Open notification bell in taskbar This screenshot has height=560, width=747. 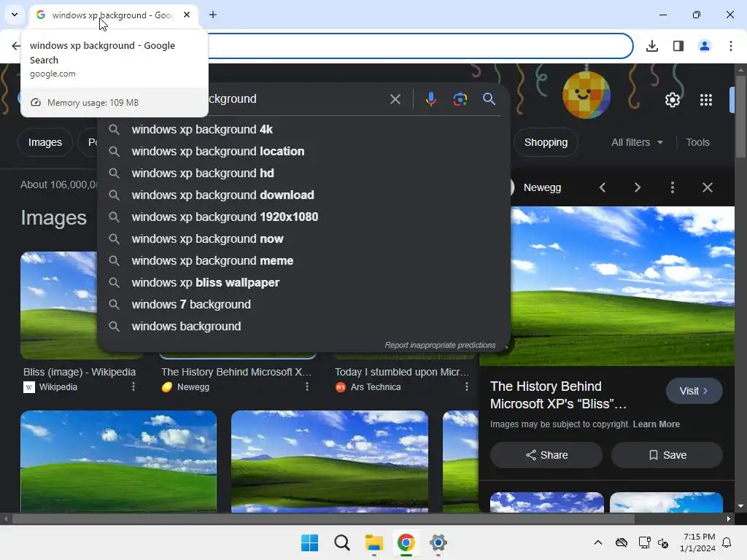(x=727, y=542)
